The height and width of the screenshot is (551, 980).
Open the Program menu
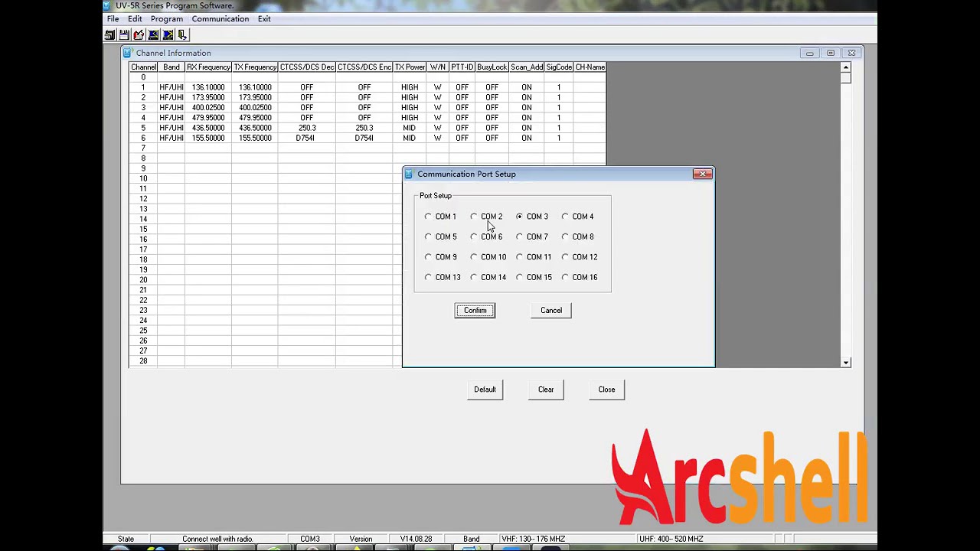pyautogui.click(x=167, y=18)
